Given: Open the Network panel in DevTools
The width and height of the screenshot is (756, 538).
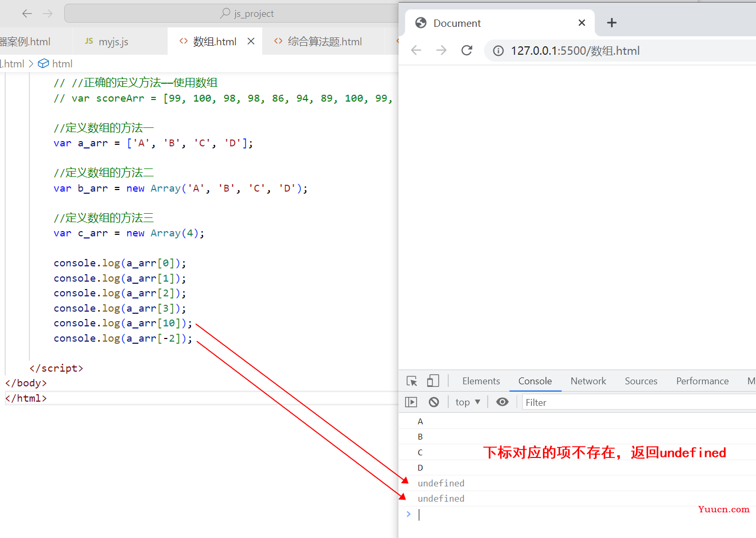Looking at the screenshot, I should [588, 381].
